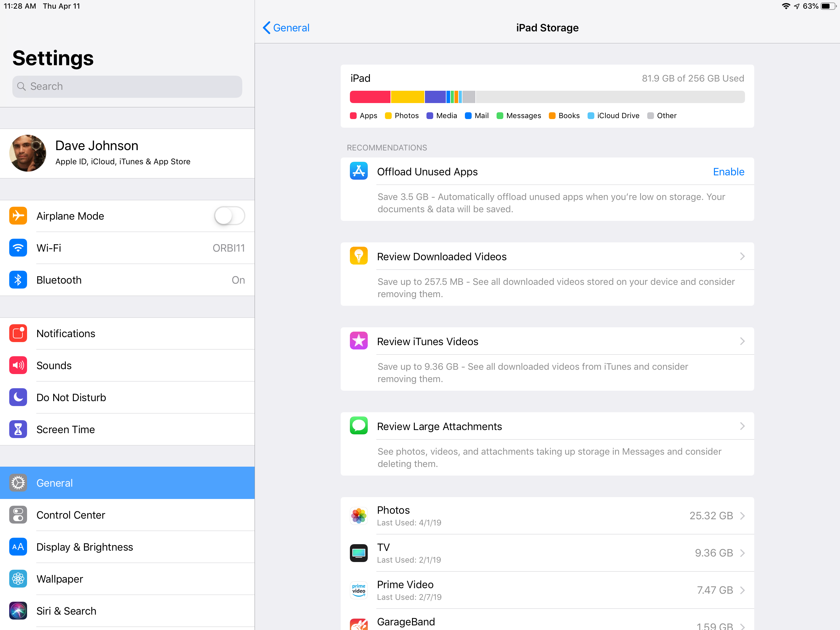
Task: Open Display & Brightness settings
Action: coord(127,547)
